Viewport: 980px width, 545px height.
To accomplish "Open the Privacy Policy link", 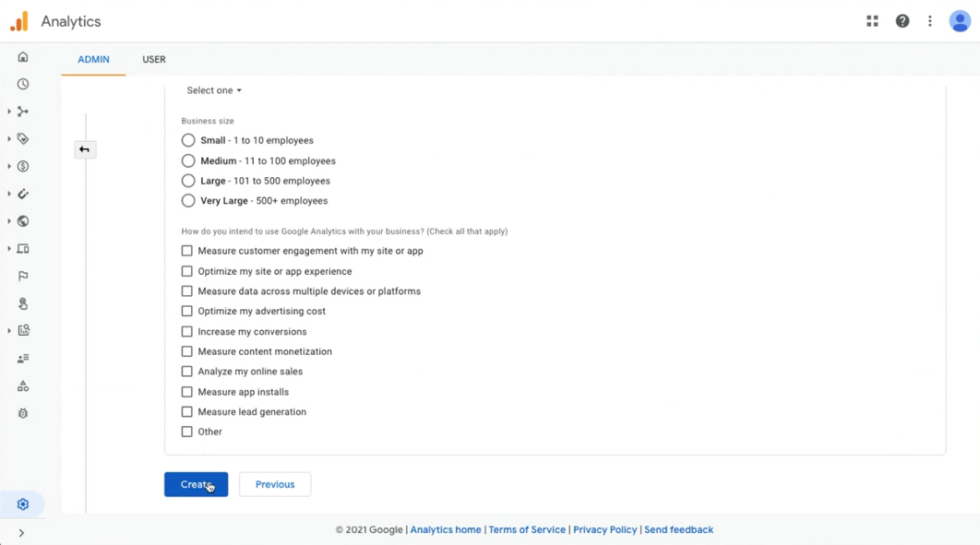I will click(x=605, y=529).
